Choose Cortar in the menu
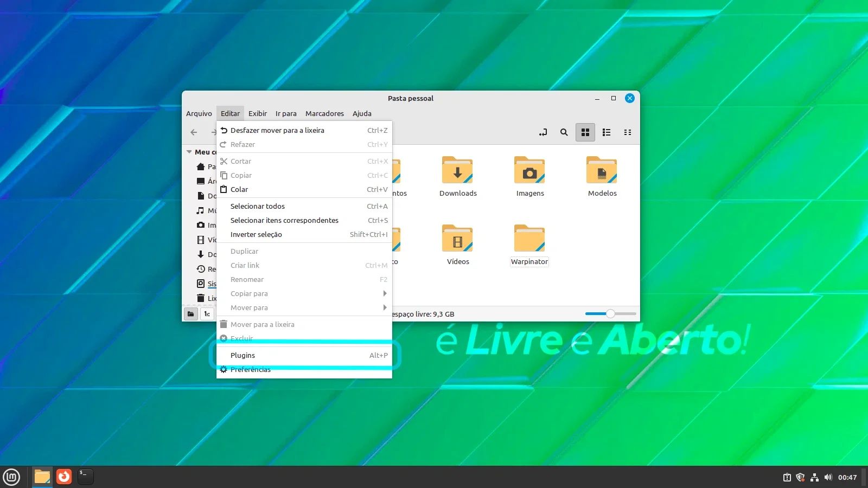The width and height of the screenshot is (868, 488). pyautogui.click(x=304, y=161)
